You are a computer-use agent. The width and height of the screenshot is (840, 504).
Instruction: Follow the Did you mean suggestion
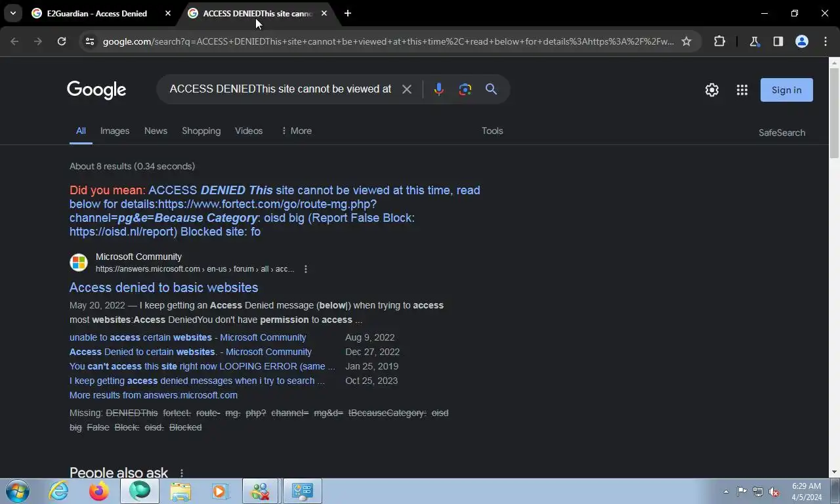[274, 211]
